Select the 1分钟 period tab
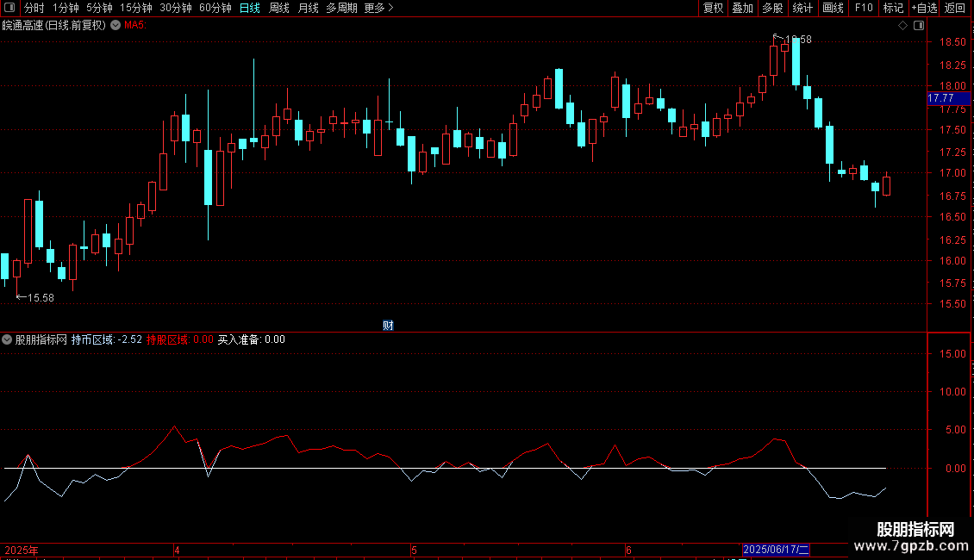The height and width of the screenshot is (560, 974). [66, 8]
